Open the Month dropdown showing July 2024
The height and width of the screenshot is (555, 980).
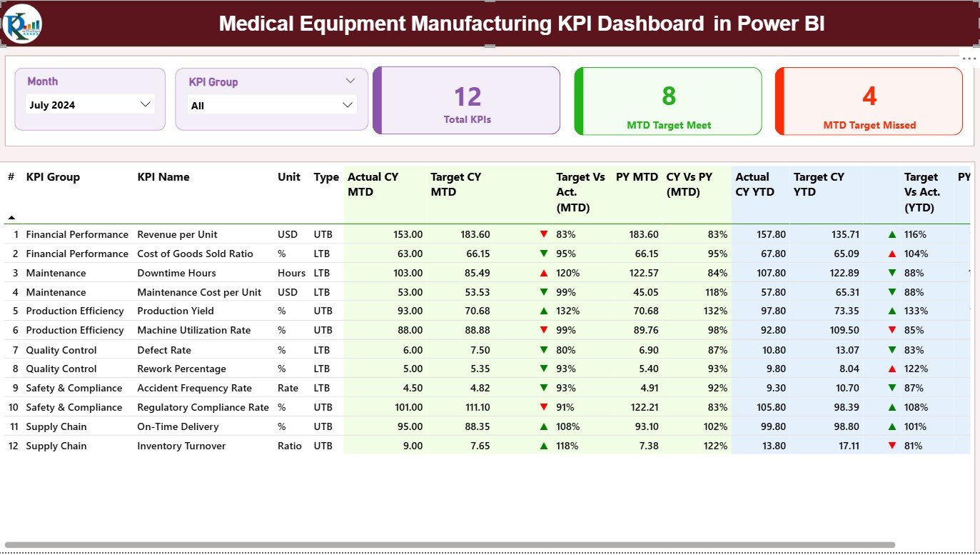pos(90,105)
